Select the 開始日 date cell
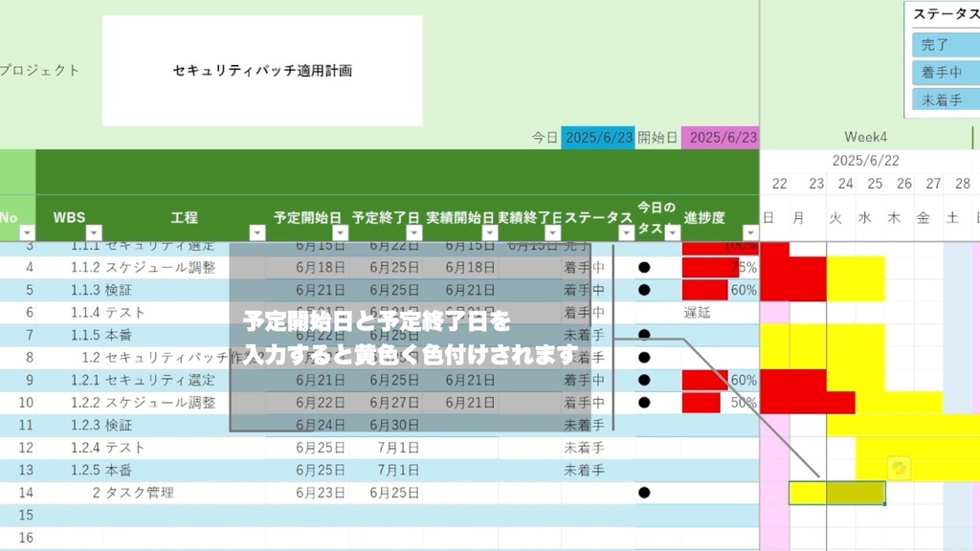The width and height of the screenshot is (980, 551). pyautogui.click(x=724, y=137)
